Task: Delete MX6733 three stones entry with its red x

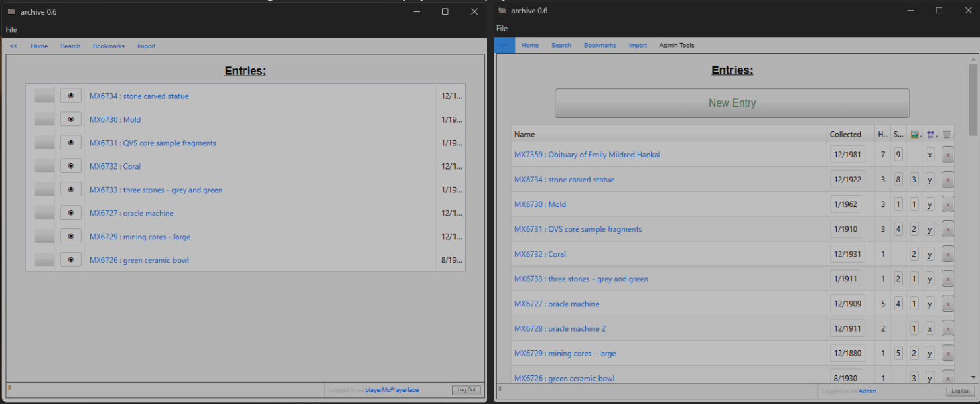Action: coord(948,279)
